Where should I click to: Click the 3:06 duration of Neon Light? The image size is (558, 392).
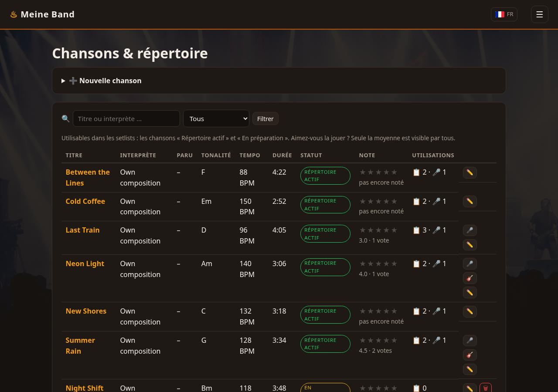coord(279,264)
